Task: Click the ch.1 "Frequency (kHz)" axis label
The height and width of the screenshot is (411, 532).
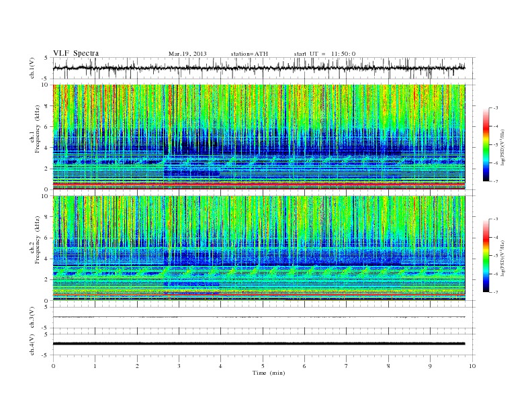Action: point(37,129)
